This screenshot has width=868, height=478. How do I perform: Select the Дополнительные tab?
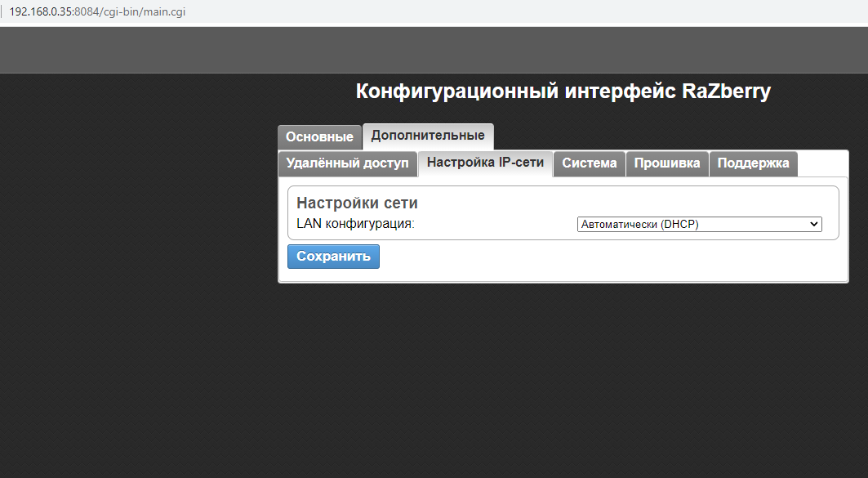428,136
